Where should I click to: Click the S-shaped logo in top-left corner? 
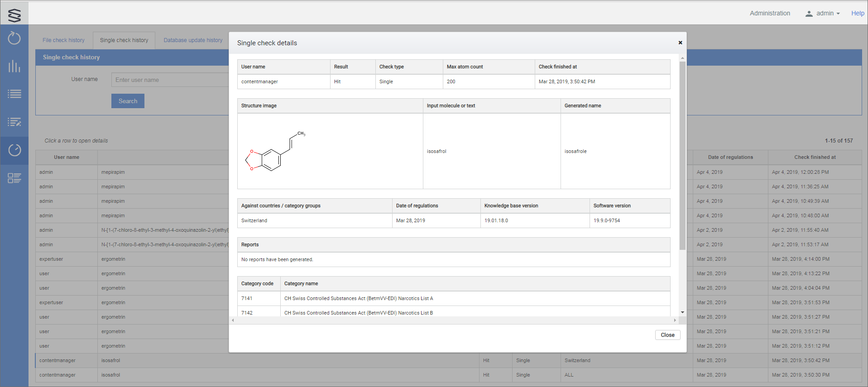[14, 15]
